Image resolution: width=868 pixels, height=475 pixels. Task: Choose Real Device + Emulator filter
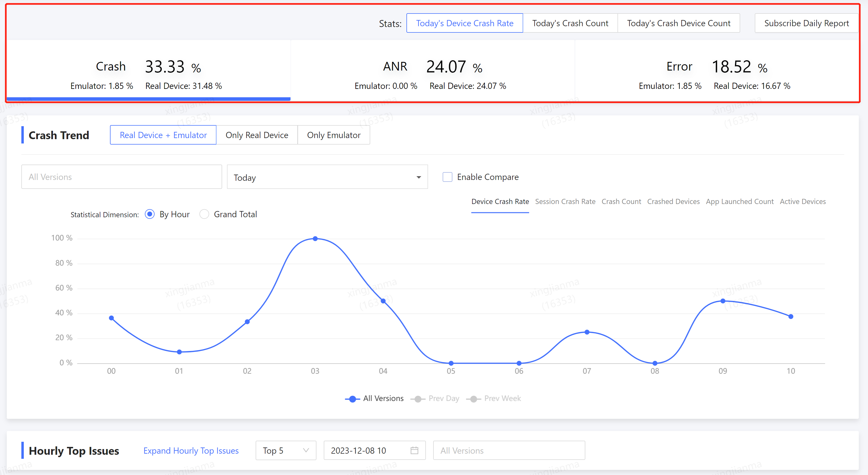tap(163, 135)
